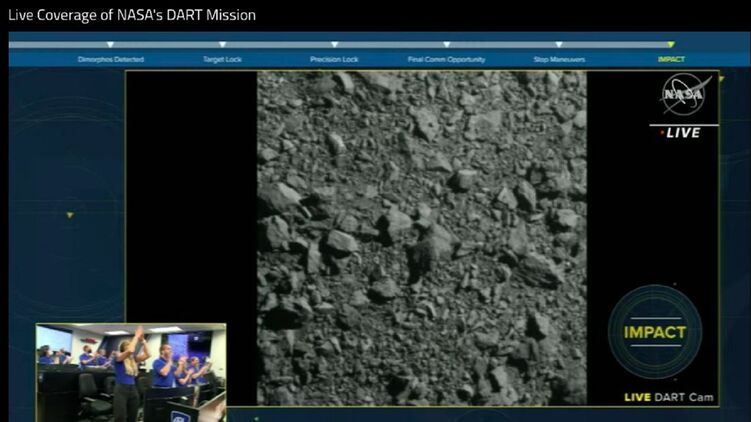Click the circular IMPACT badge
751x422 pixels.
[x=655, y=332]
